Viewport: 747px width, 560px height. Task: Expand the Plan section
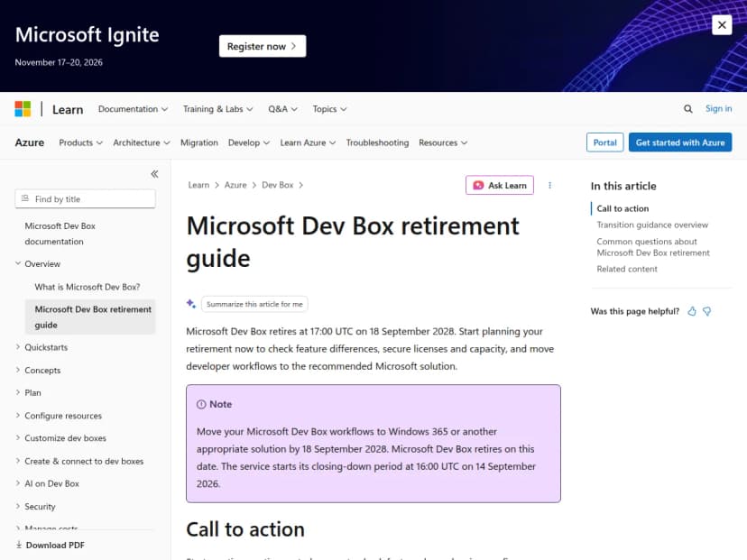[x=28, y=393]
